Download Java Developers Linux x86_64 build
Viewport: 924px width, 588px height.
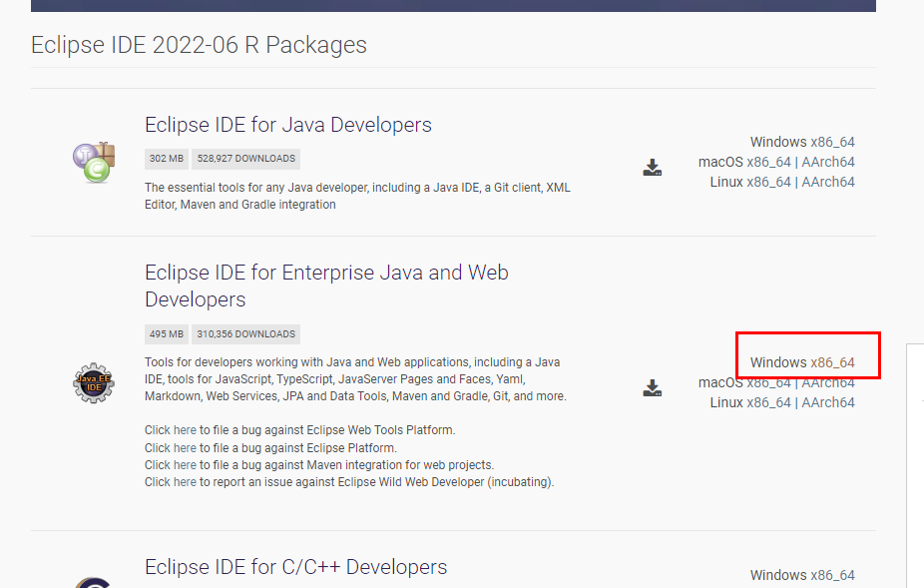[768, 183]
